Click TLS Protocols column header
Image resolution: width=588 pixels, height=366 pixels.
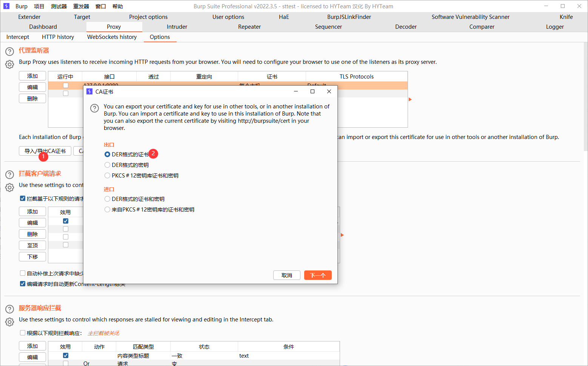click(357, 77)
